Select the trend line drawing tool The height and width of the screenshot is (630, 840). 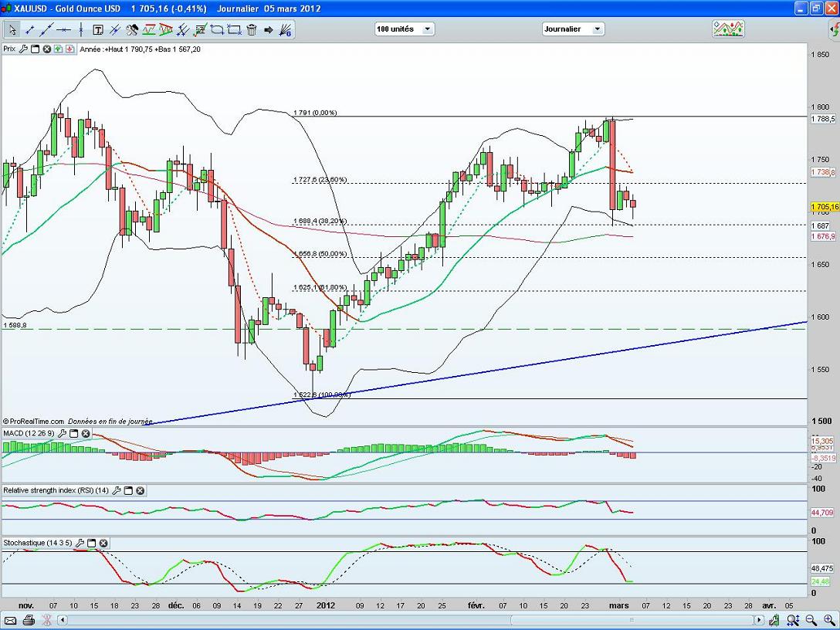tap(30, 30)
